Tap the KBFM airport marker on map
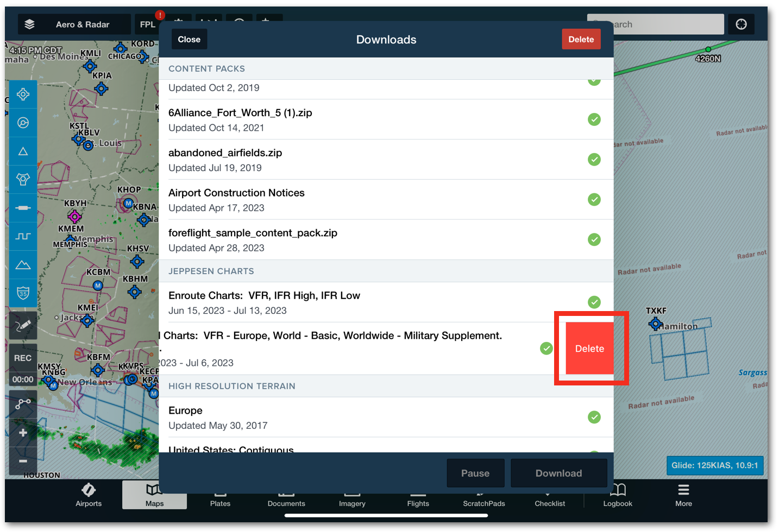Viewport: 779px width, 532px height. pyautogui.click(x=98, y=370)
